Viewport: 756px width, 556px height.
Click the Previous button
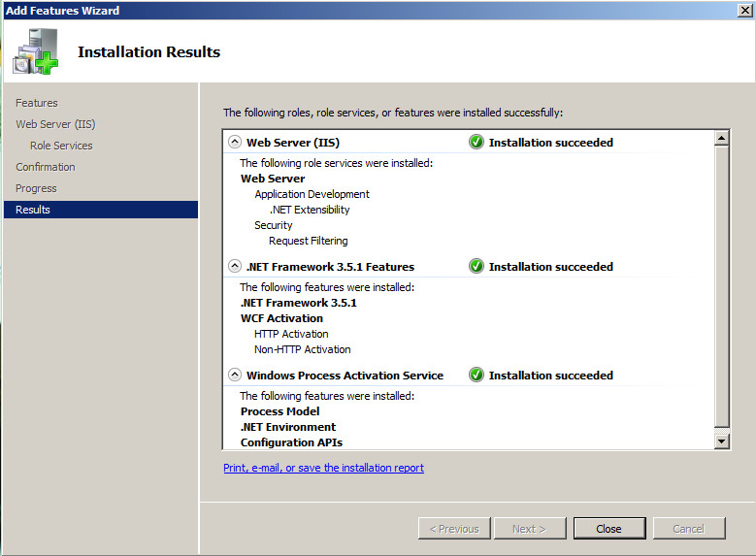tap(454, 529)
